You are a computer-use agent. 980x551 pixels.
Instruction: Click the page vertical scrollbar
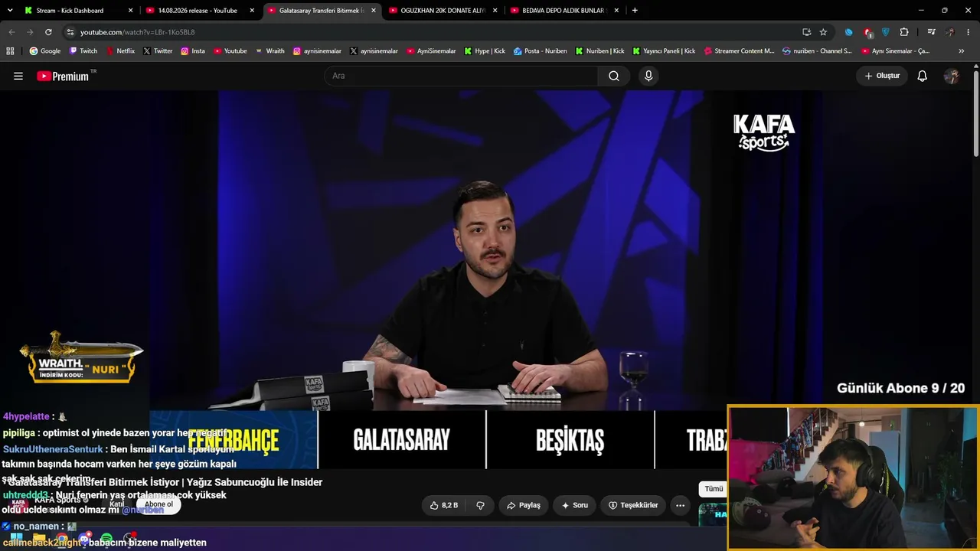[x=975, y=115]
